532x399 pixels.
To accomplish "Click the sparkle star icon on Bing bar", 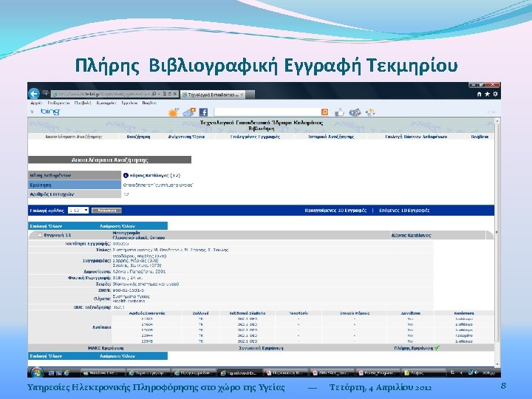I will point(370,112).
